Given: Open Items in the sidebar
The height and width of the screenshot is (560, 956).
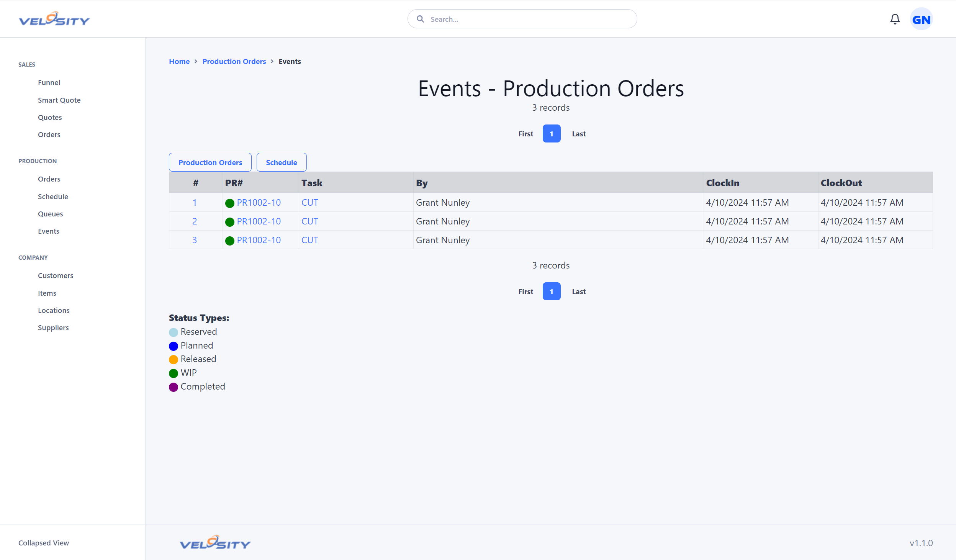Looking at the screenshot, I should pos(47,293).
